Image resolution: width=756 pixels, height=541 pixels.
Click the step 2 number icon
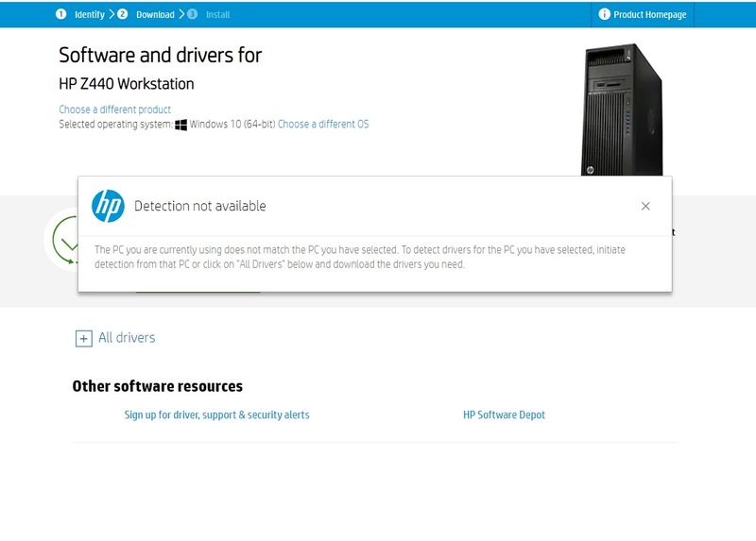pos(123,14)
